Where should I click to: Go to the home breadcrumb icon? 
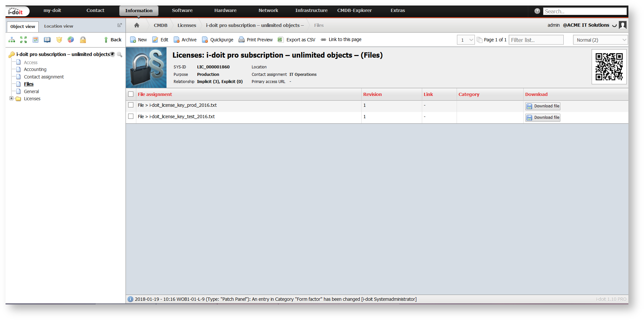tap(137, 25)
